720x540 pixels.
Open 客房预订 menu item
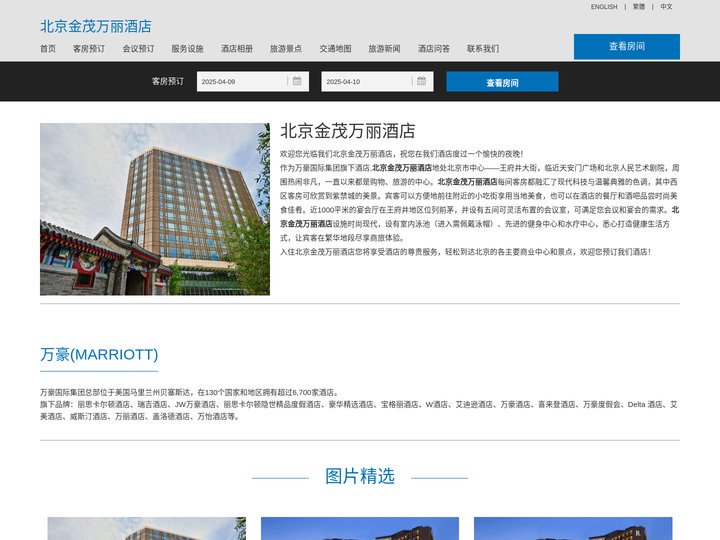click(x=89, y=49)
